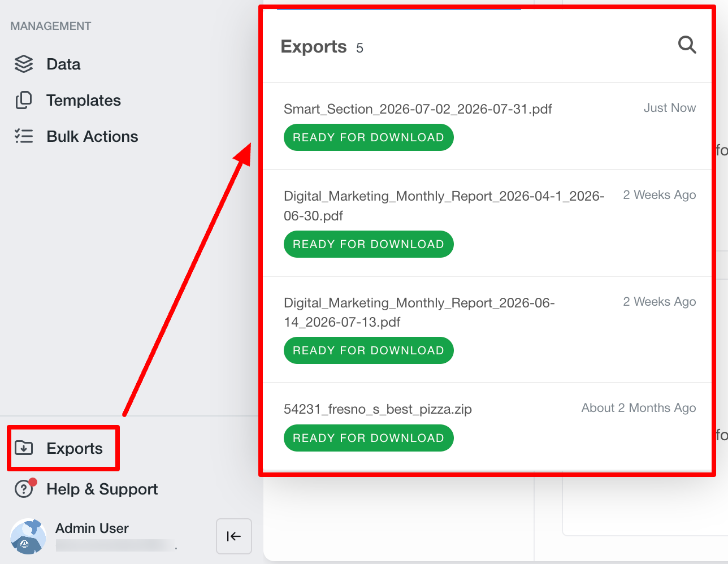The width and height of the screenshot is (728, 564).
Task: Download the fresno_s_best_pizza zip export
Action: [369, 438]
